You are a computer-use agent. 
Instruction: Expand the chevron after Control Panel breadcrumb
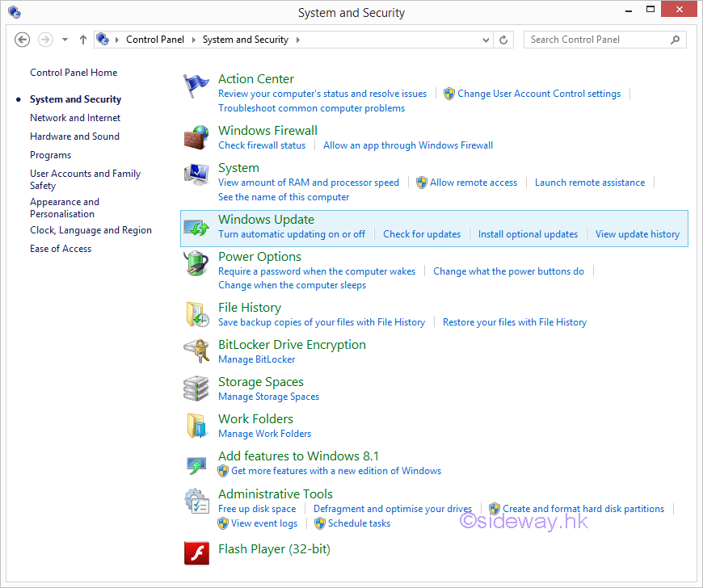coord(194,40)
